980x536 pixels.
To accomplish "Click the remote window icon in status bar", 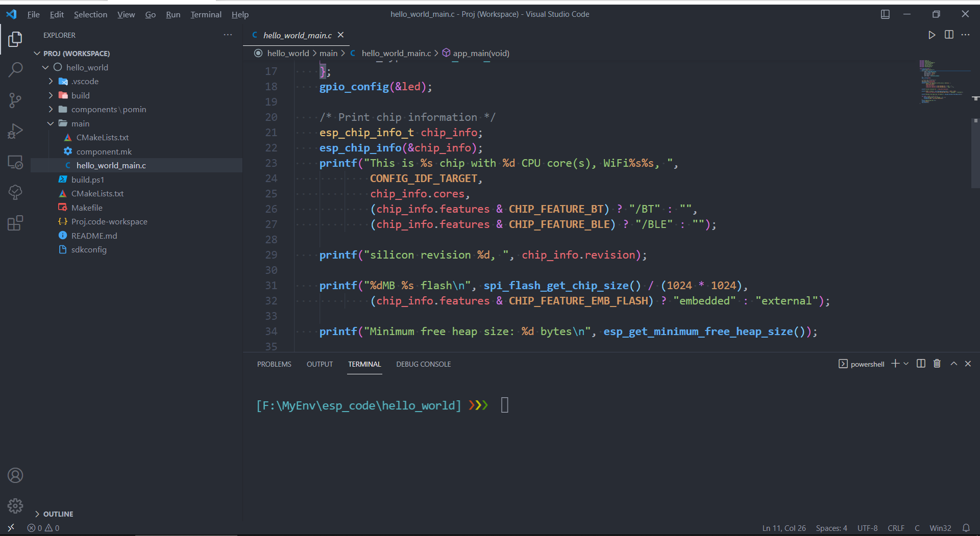I will [11, 528].
